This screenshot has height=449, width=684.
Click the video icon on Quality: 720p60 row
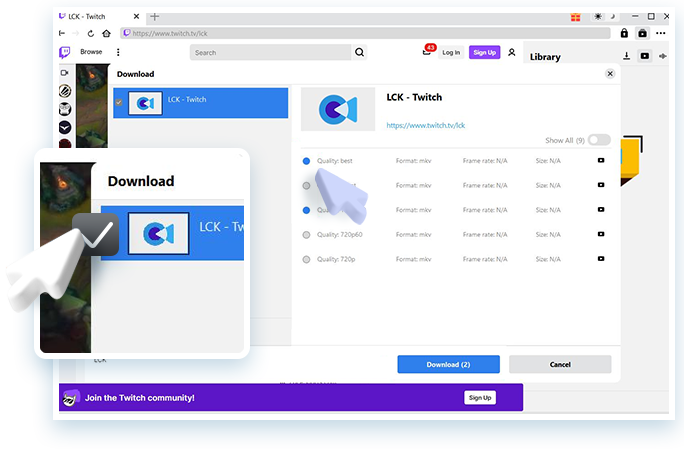601,234
